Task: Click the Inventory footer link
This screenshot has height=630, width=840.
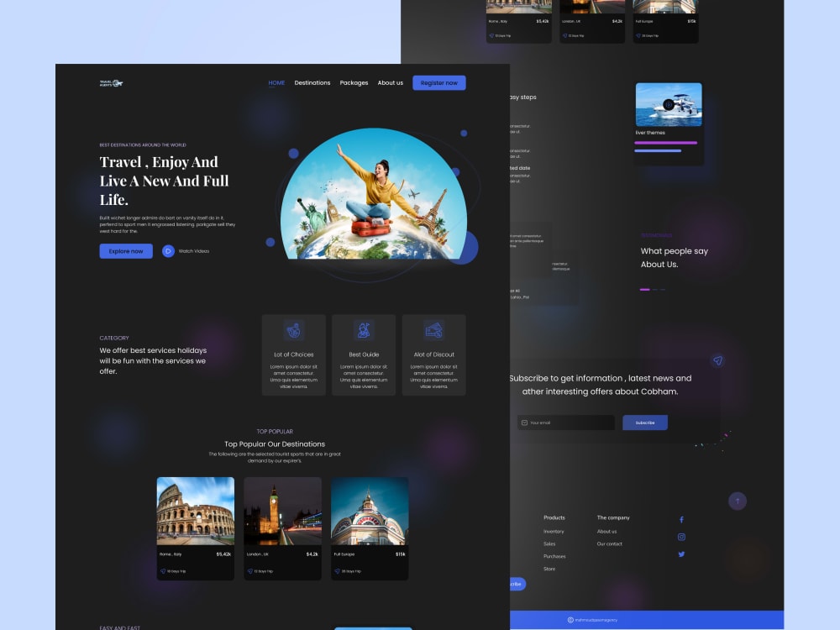Action: (554, 532)
